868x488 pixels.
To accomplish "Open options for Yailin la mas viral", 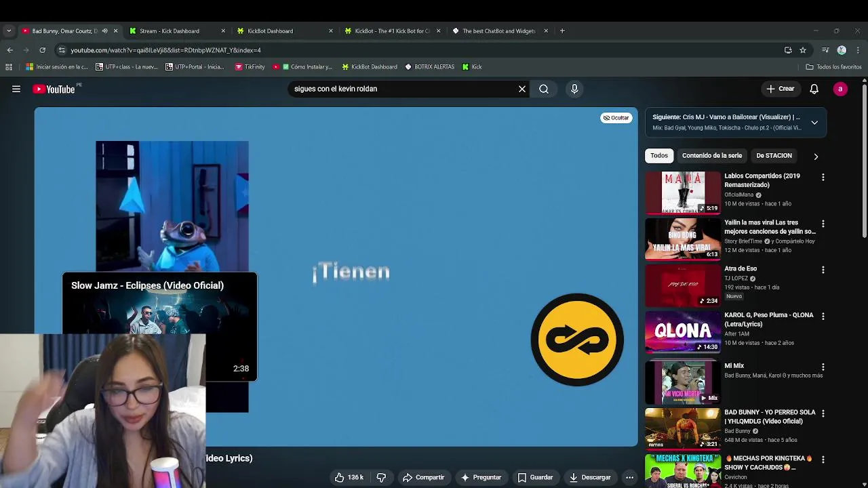I will click(823, 223).
